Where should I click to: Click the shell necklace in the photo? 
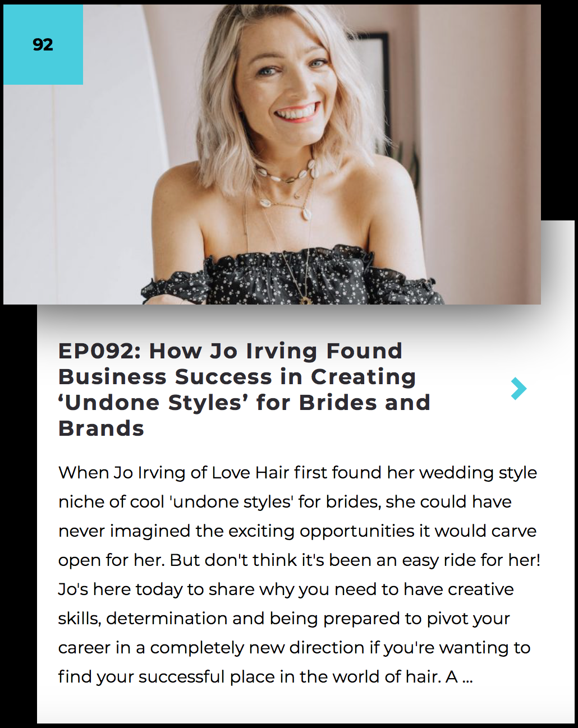pos(286,178)
